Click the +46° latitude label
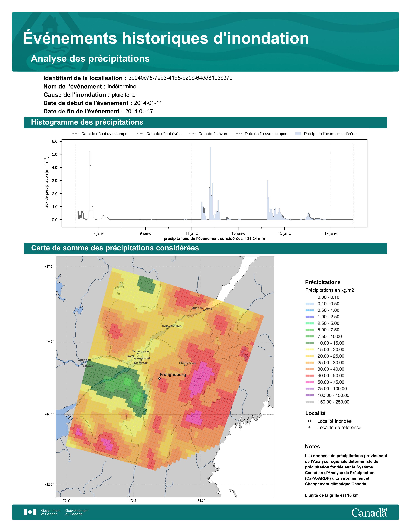This screenshot has height=532, width=411. pyautogui.click(x=50, y=341)
